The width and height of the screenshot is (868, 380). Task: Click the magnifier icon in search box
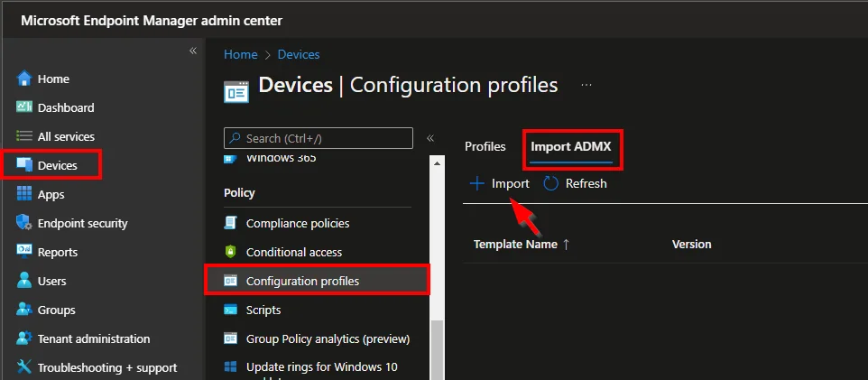pyautogui.click(x=235, y=138)
